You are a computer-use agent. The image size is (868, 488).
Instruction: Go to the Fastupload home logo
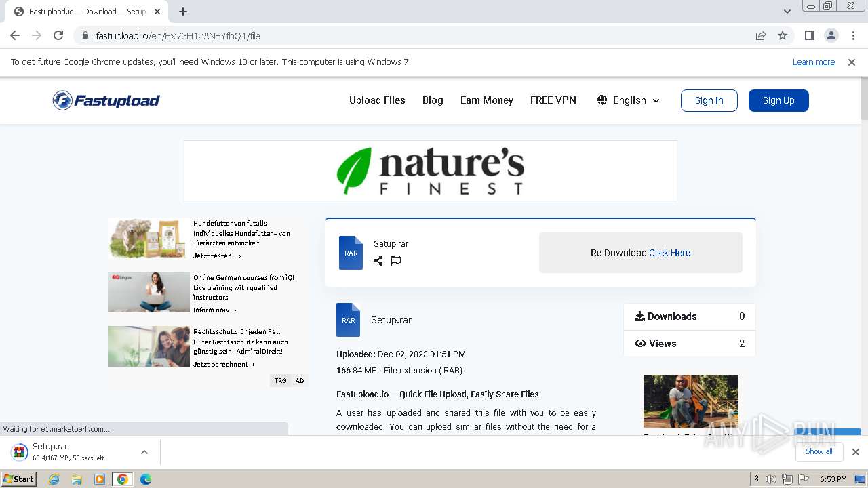(106, 100)
